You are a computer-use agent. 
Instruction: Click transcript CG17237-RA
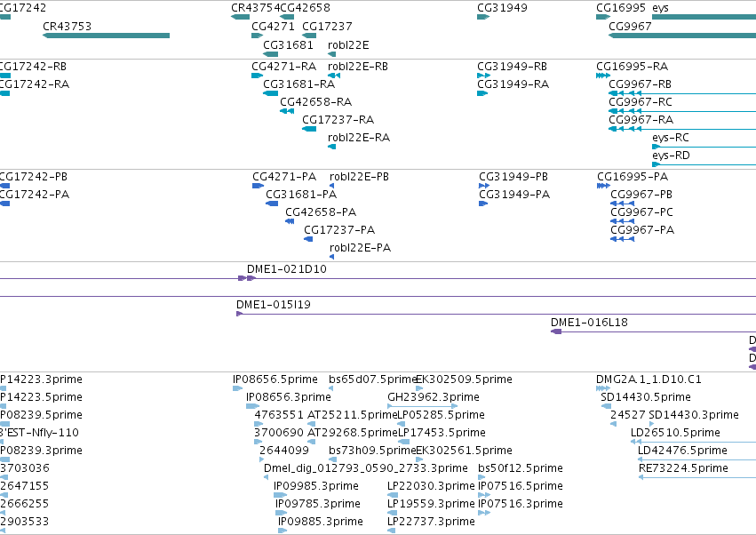[x=338, y=120]
